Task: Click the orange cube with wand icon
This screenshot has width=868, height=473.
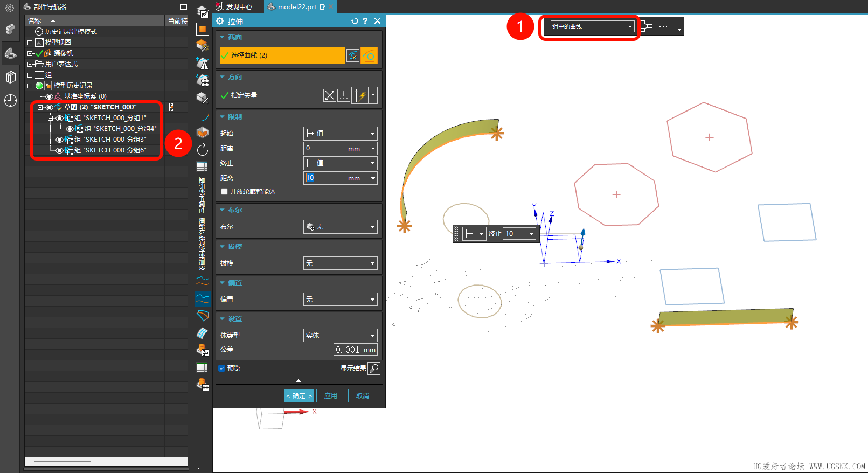Action: tap(203, 46)
